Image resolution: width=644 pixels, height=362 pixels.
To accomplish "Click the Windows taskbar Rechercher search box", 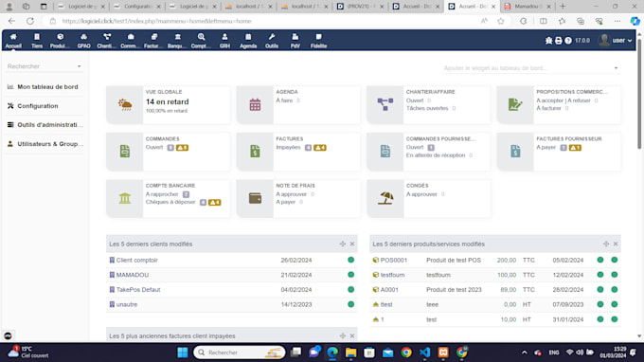I will 240,353.
